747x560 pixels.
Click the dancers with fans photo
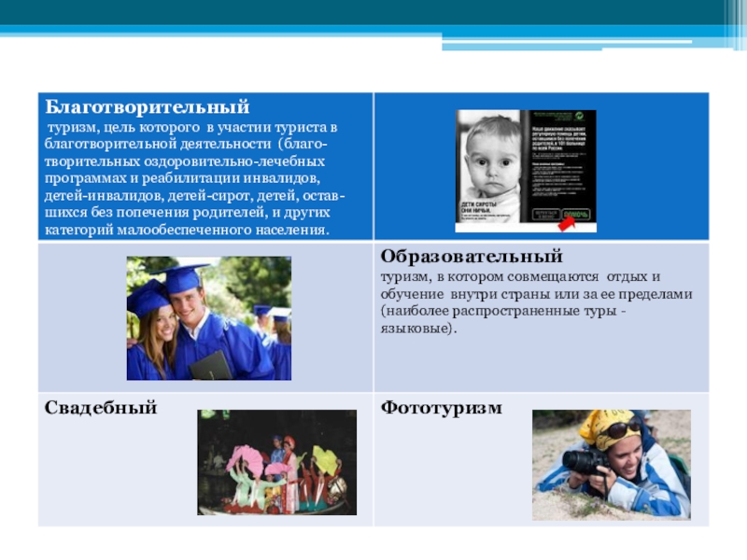(x=276, y=462)
